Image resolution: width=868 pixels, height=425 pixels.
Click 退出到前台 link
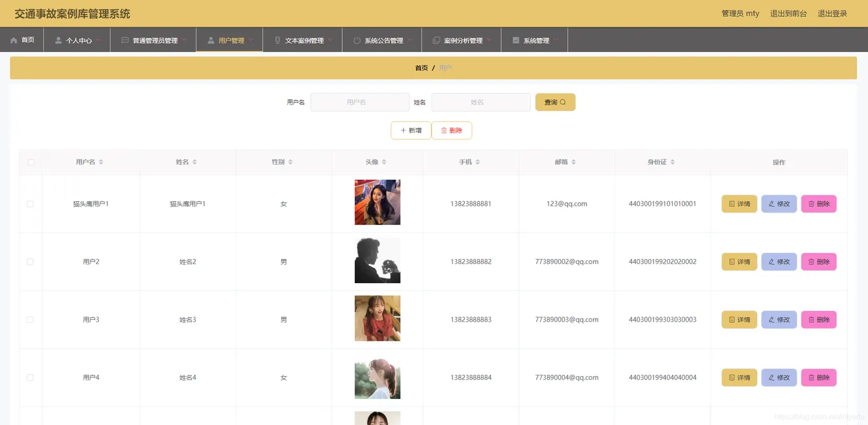click(789, 14)
